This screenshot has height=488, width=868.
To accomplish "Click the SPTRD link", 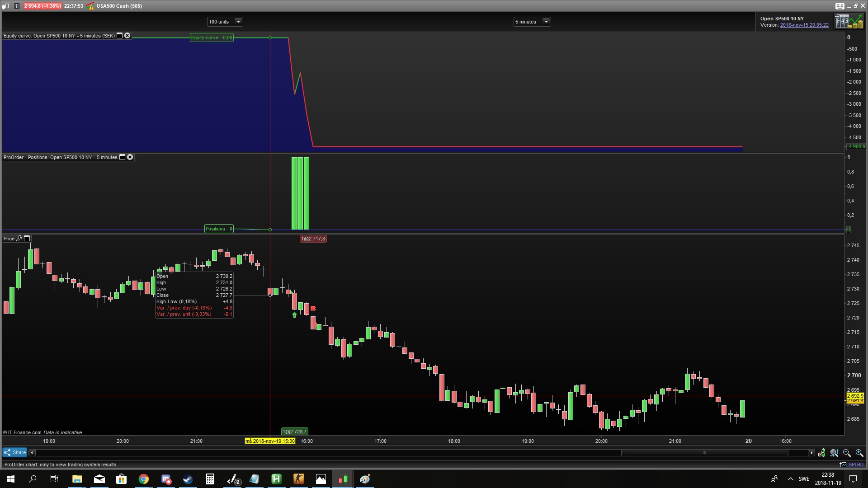I will [855, 465].
